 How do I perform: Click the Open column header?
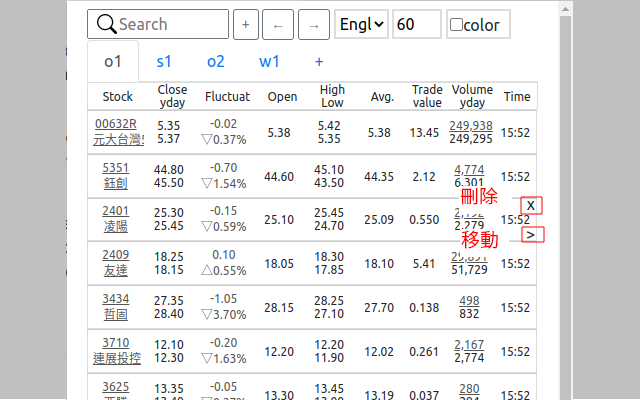point(282,97)
